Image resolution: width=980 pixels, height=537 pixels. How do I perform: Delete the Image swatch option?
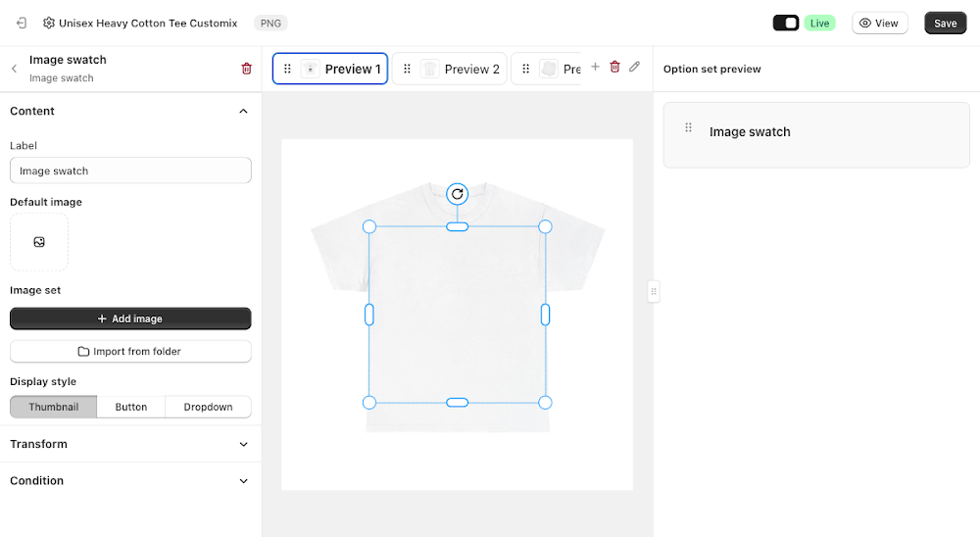point(246,69)
